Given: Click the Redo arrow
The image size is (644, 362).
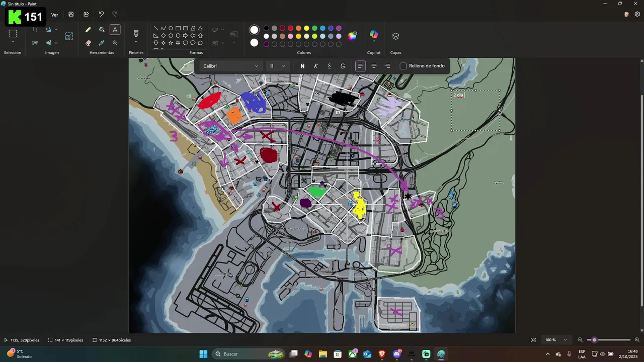Looking at the screenshot, I should click(115, 15).
